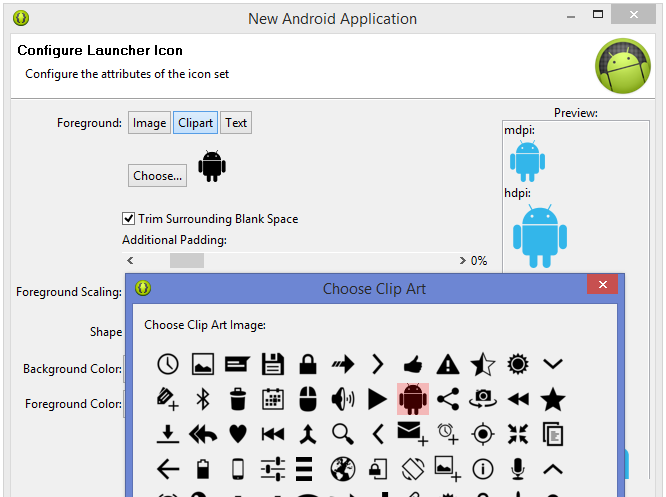666x497 pixels.
Task: Pick the battery clip art icon
Action: (x=203, y=469)
